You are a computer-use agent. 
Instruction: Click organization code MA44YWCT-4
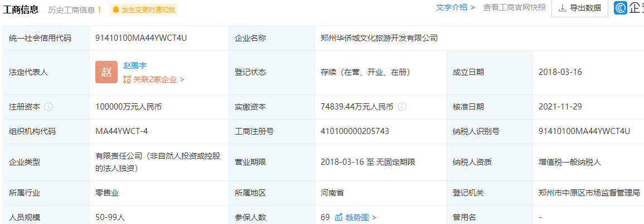[122, 131]
